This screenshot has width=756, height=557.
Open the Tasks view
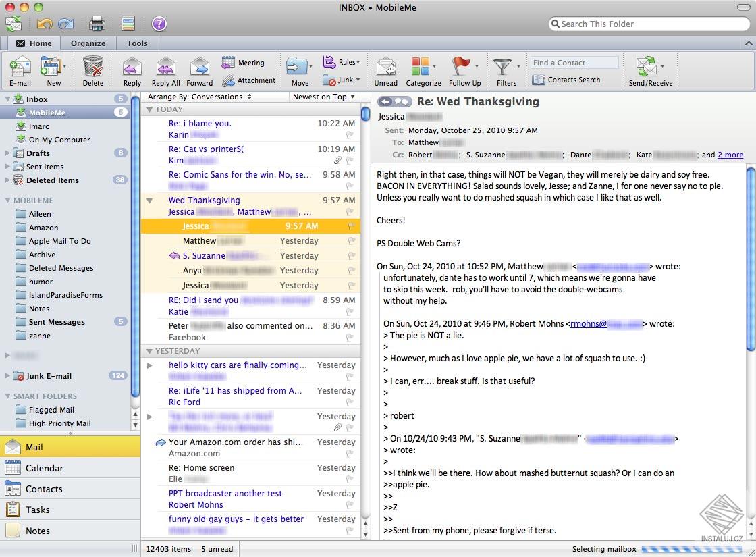click(70, 510)
